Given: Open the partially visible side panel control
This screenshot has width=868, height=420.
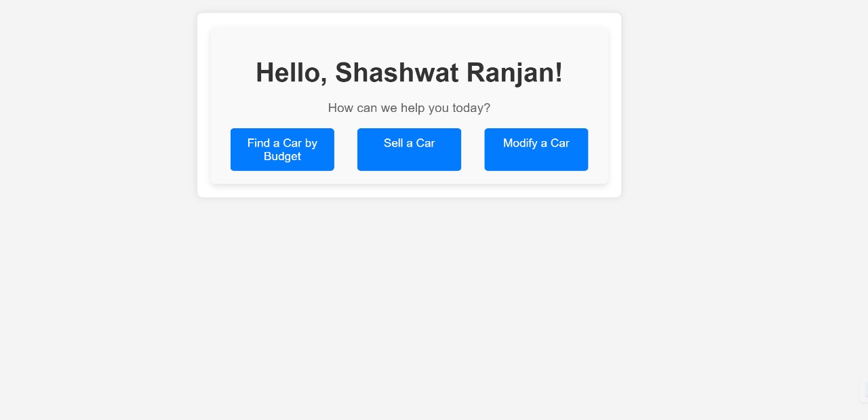Looking at the screenshot, I should pyautogui.click(x=865, y=391).
